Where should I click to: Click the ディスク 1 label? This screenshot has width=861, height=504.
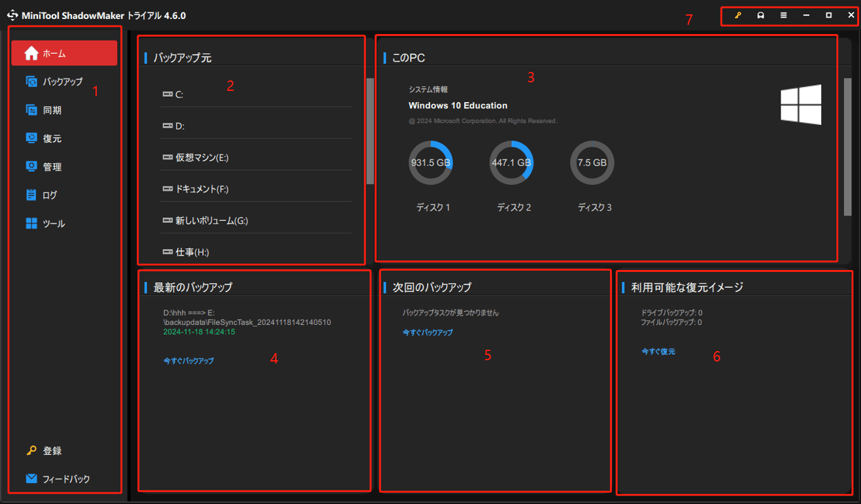433,207
